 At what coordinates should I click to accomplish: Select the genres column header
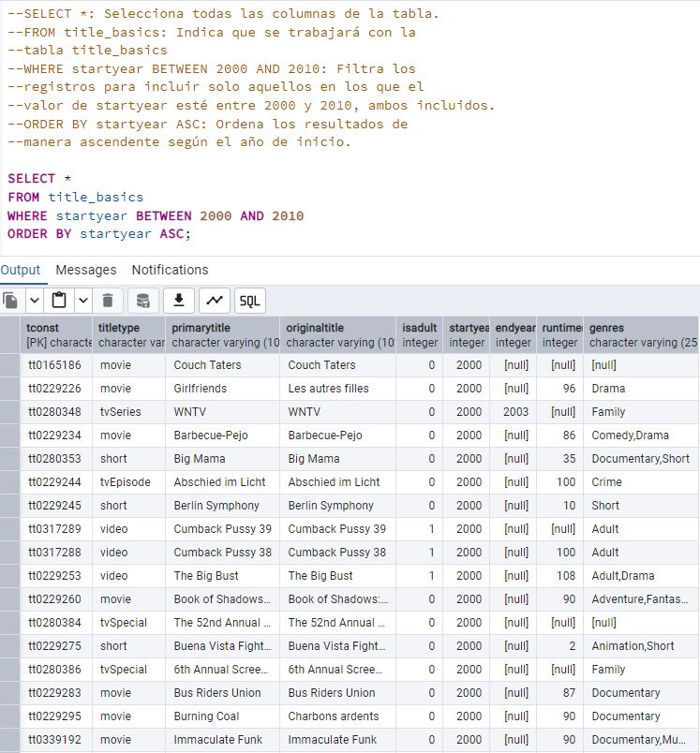click(x=640, y=335)
